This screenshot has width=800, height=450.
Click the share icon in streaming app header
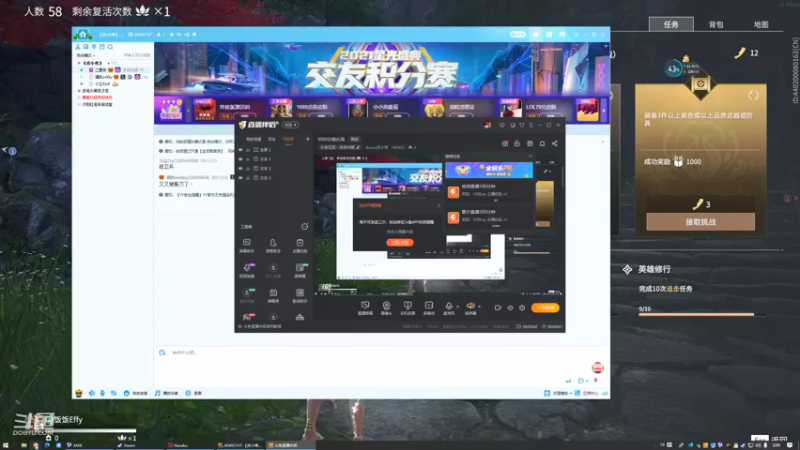click(555, 144)
